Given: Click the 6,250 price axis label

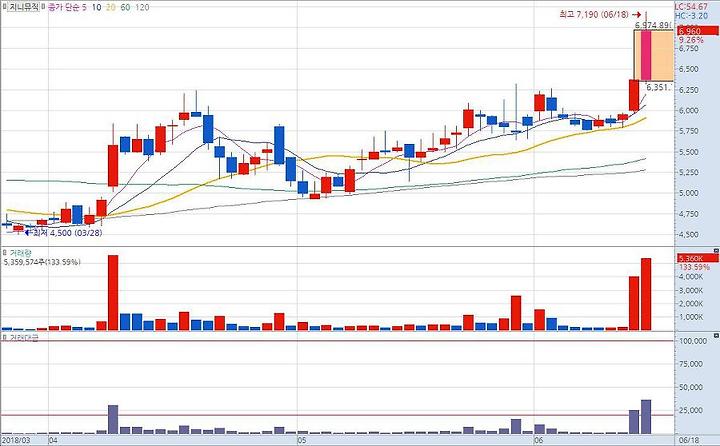Looking at the screenshot, I should tap(689, 90).
